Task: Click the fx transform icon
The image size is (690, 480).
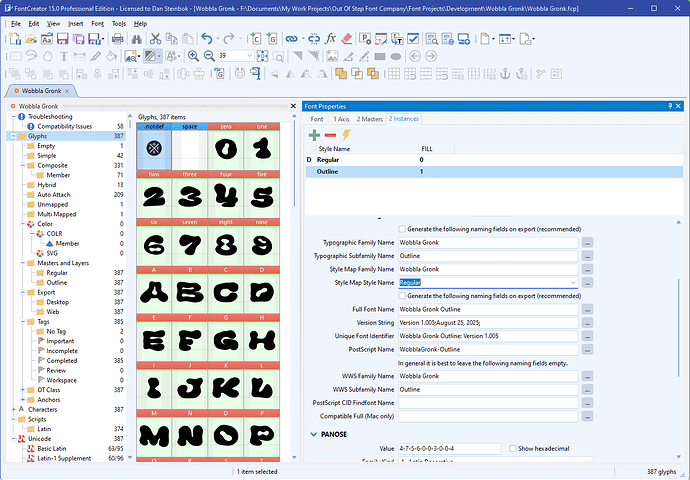Action: pyautogui.click(x=330, y=39)
